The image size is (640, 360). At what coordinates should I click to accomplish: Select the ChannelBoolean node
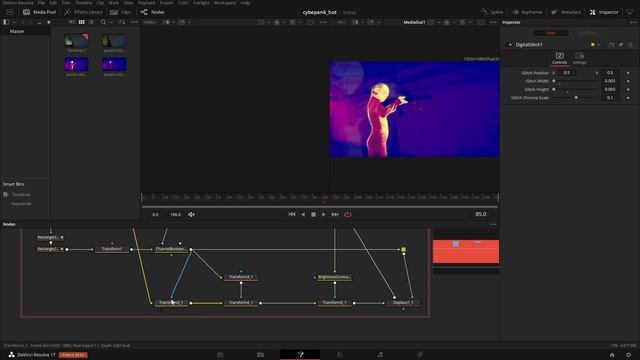(171, 249)
